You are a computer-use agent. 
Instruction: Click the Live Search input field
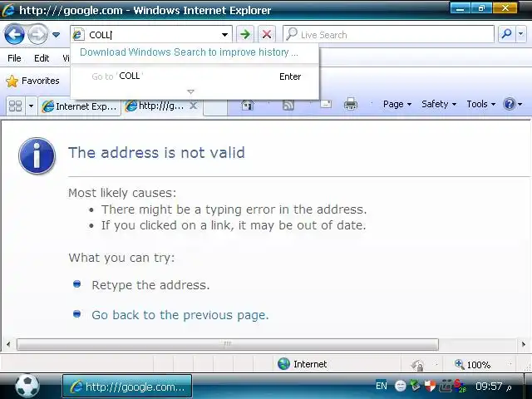pos(388,34)
